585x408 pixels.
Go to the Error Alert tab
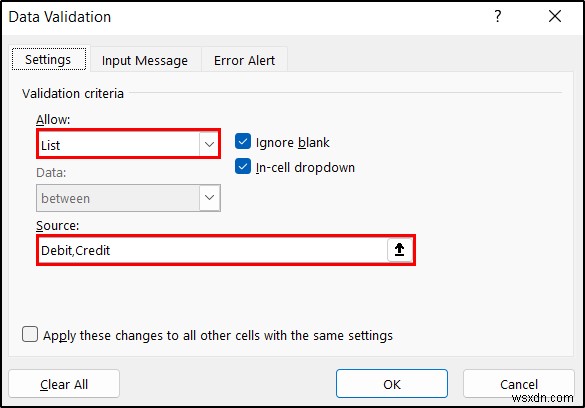[244, 60]
